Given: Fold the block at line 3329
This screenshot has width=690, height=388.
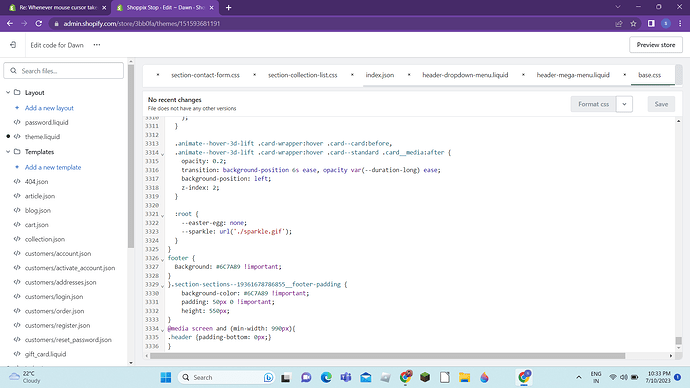Looking at the screenshot, I should 162,286.
